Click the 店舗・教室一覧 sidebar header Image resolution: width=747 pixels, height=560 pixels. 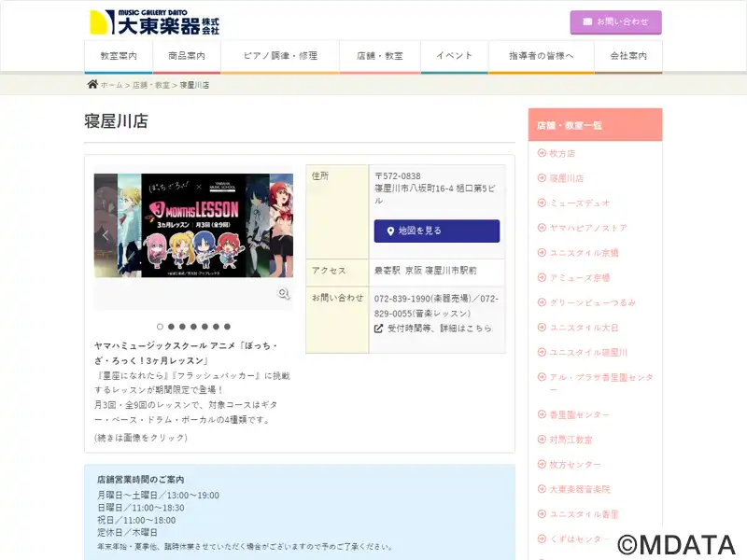(x=595, y=125)
